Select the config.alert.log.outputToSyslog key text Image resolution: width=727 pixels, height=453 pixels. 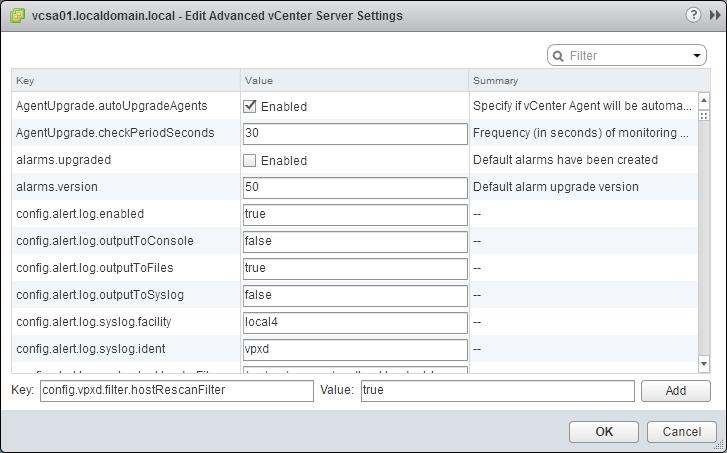100,295
